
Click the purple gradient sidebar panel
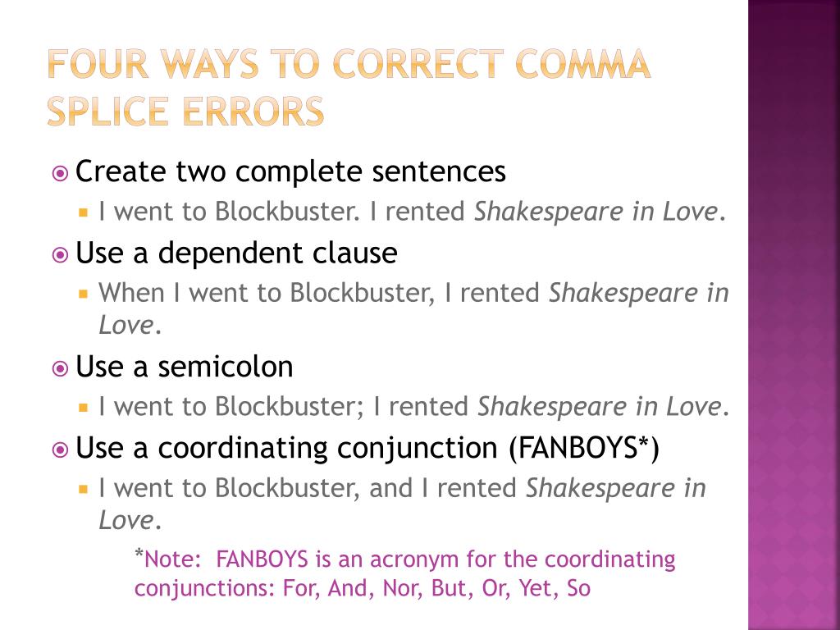coord(794,315)
